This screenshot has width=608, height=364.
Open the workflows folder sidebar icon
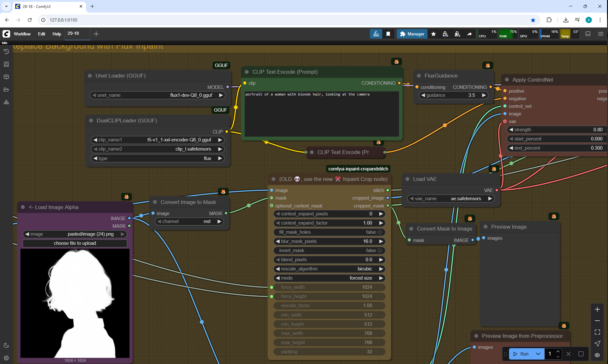6,89
